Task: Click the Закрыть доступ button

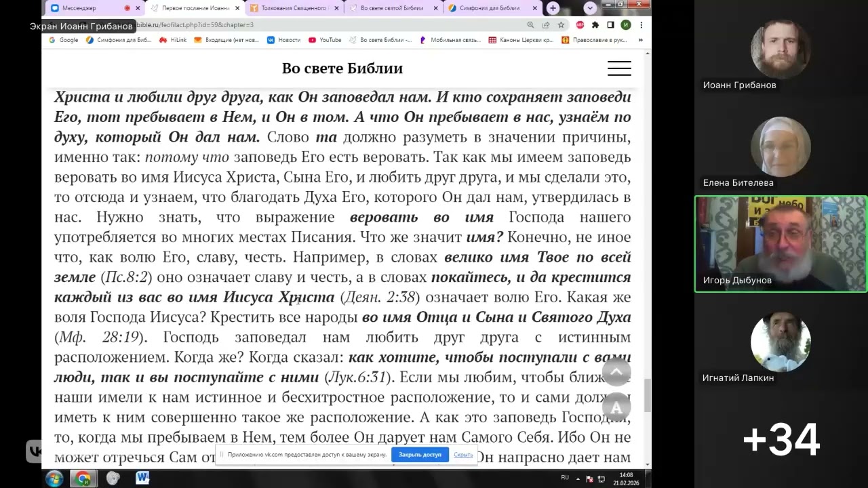Action: point(420,455)
